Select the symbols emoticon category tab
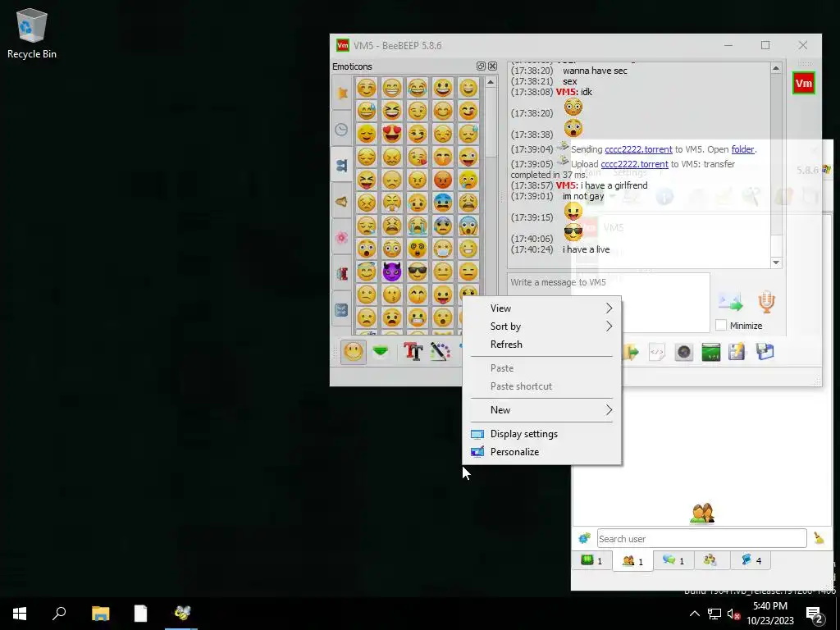This screenshot has width=840, height=630. [342, 309]
